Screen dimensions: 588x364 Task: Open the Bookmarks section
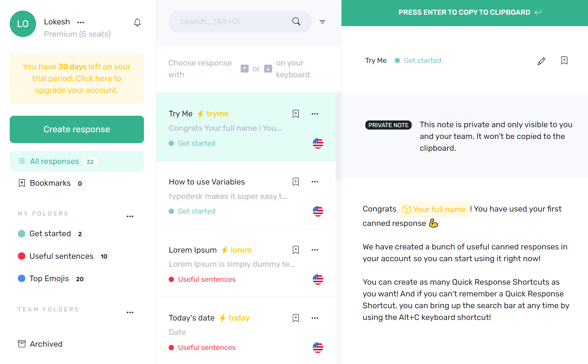(50, 183)
